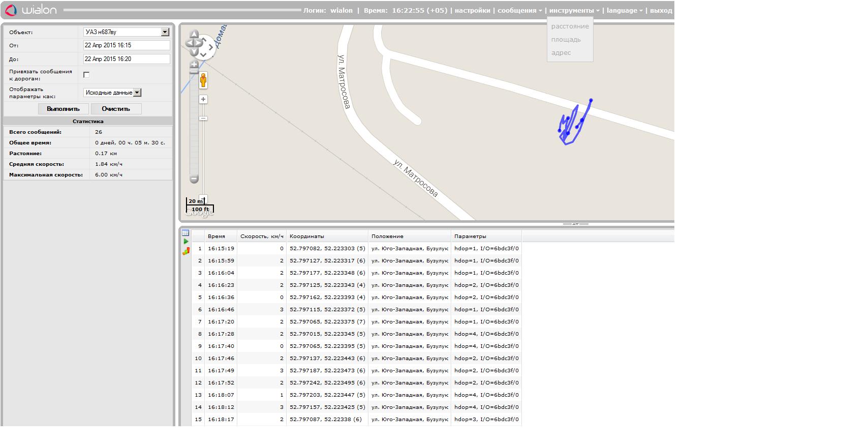
Task: Click the Выполнить button
Action: (x=64, y=109)
